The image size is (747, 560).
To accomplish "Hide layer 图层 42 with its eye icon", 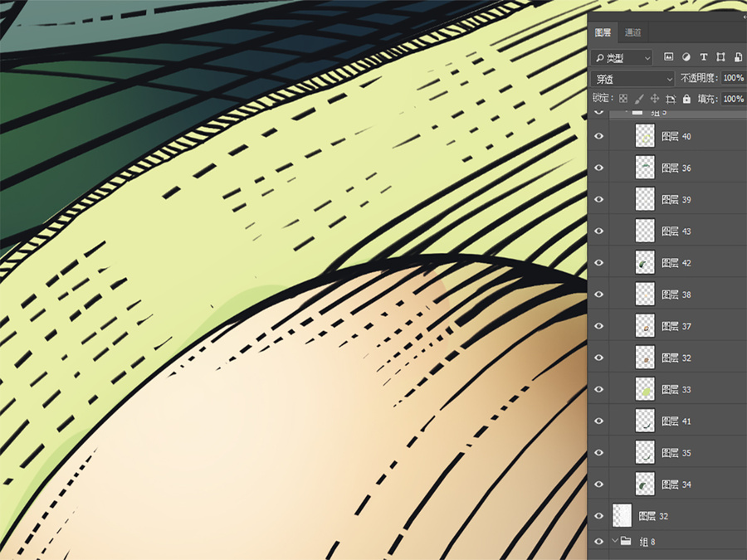I will [598, 263].
